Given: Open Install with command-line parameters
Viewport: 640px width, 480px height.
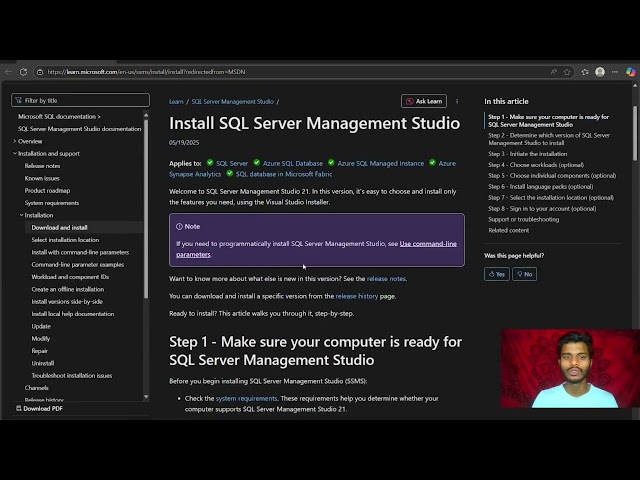Looking at the screenshot, I should click(80, 252).
